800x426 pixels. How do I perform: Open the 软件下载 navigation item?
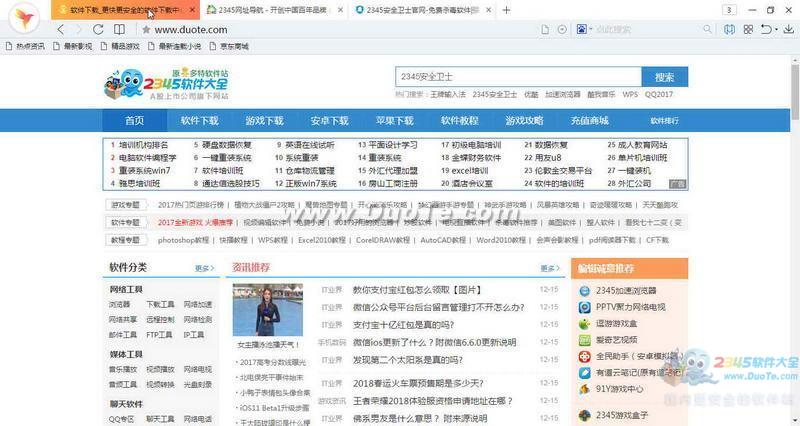click(199, 120)
